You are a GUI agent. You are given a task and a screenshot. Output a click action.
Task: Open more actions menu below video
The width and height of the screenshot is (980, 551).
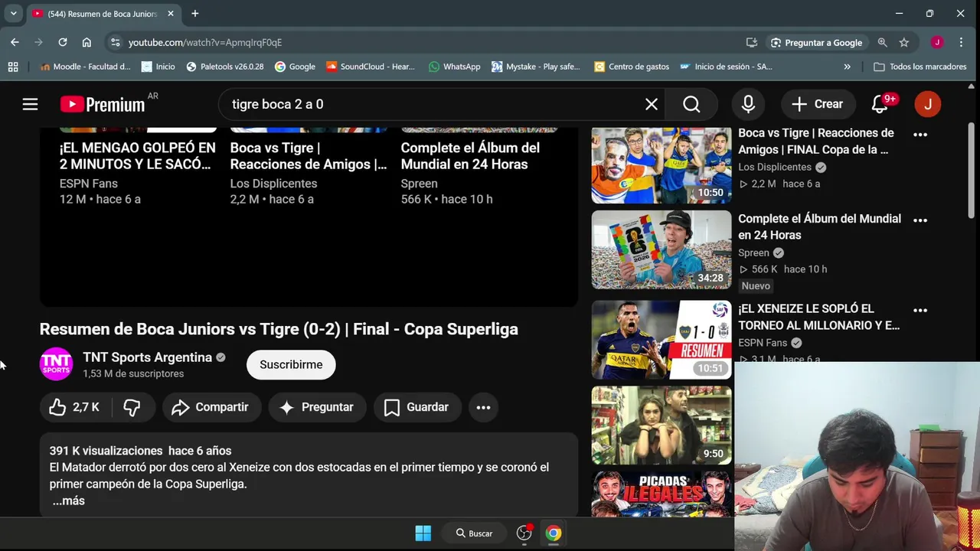483,407
